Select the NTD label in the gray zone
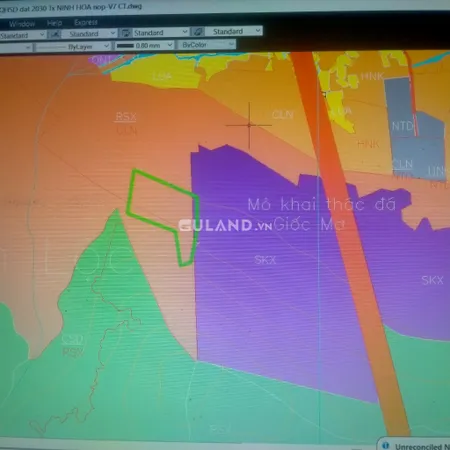This screenshot has height=450, width=450. (x=402, y=126)
